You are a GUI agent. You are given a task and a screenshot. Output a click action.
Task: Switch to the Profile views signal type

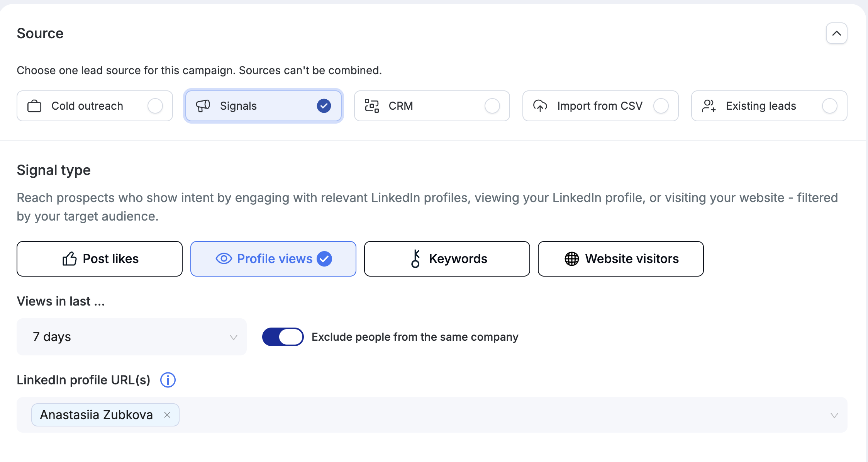coord(273,259)
